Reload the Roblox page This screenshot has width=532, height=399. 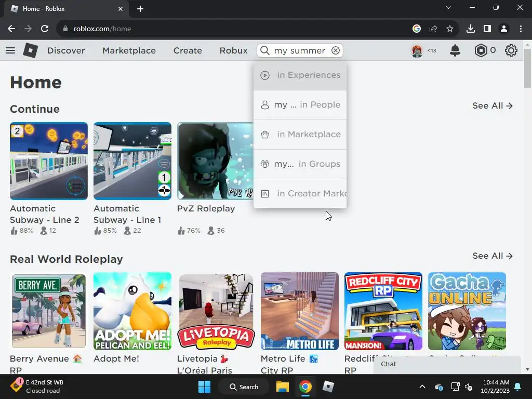45,29
